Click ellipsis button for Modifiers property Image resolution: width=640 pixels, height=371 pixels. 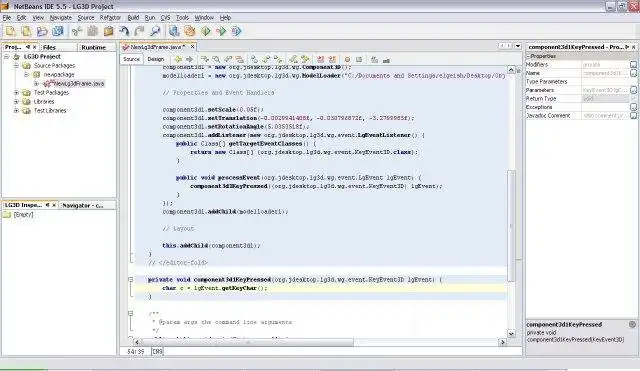click(x=633, y=64)
